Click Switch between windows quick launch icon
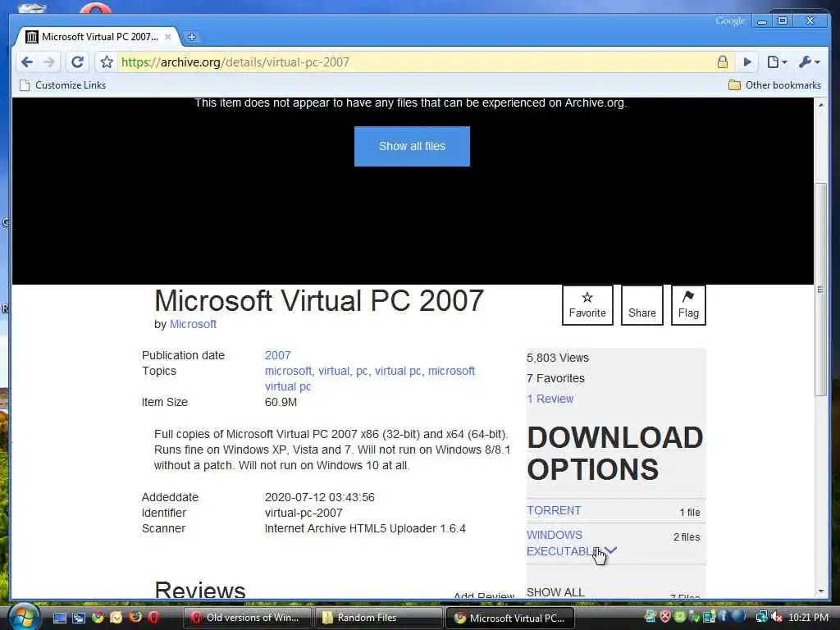 pos(78,618)
